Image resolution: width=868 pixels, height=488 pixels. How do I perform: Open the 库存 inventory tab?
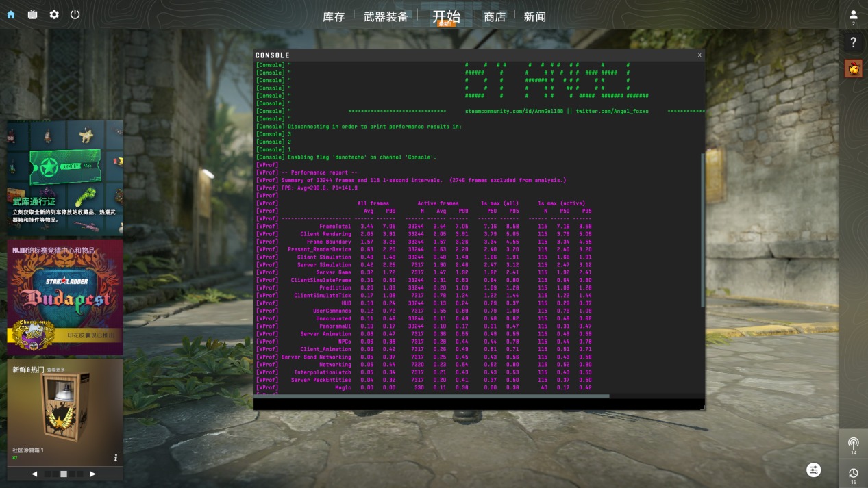(334, 16)
